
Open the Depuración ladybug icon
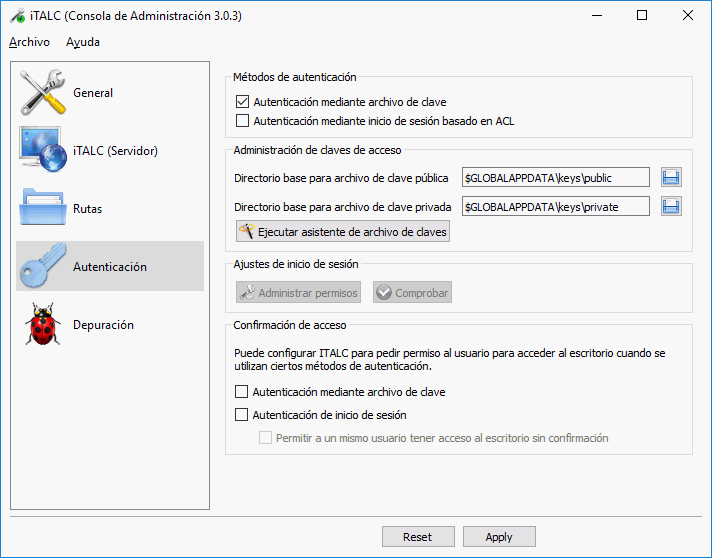pos(42,325)
